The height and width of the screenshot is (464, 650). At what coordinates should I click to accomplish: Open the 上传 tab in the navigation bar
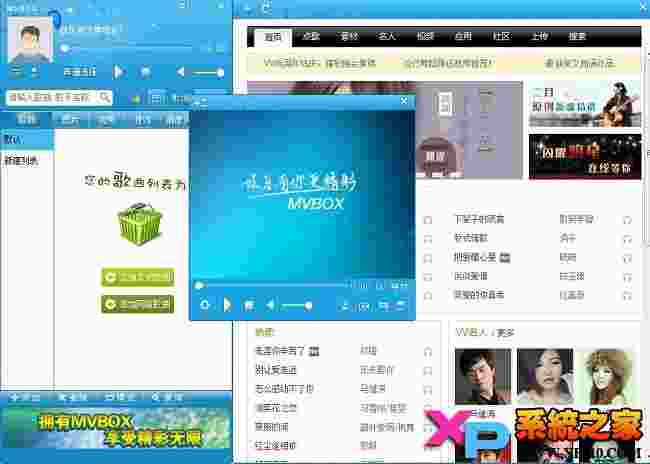click(x=539, y=36)
